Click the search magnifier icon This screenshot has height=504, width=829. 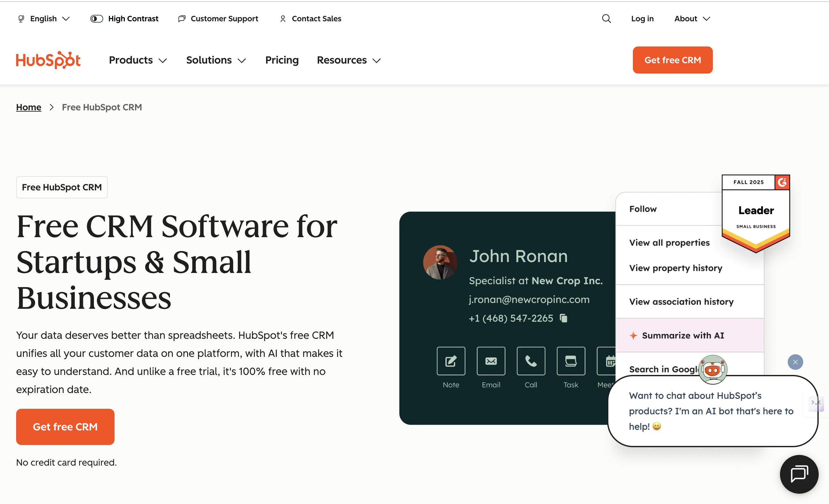tap(606, 19)
